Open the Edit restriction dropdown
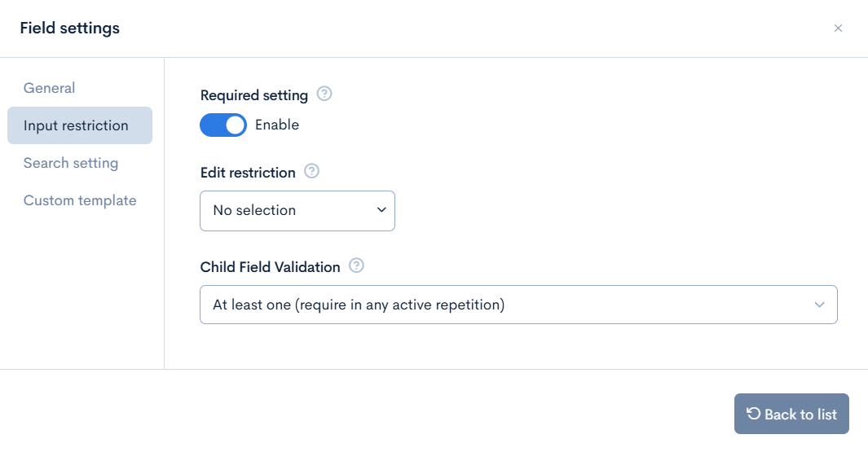868x452 pixels. pos(297,211)
